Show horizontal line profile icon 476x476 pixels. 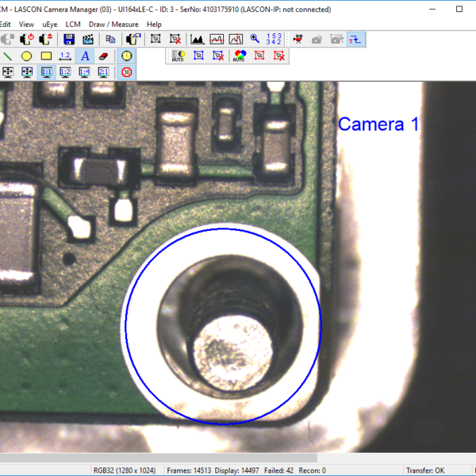click(217, 39)
